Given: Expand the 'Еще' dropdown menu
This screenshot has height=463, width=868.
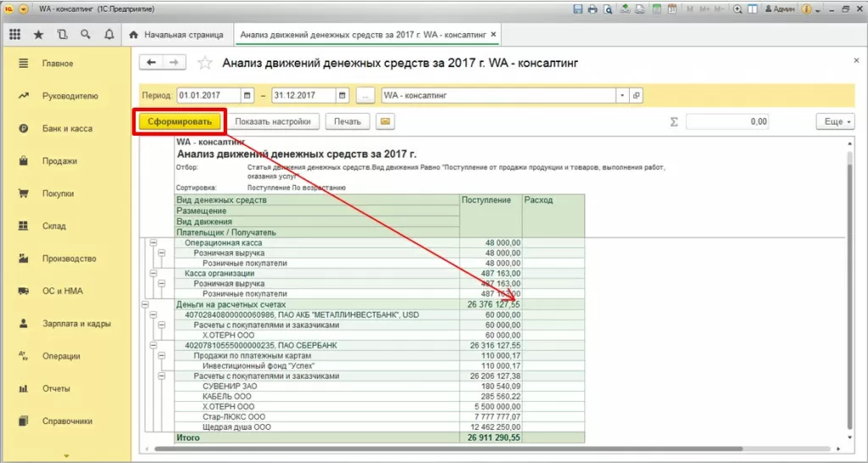Looking at the screenshot, I should [834, 121].
